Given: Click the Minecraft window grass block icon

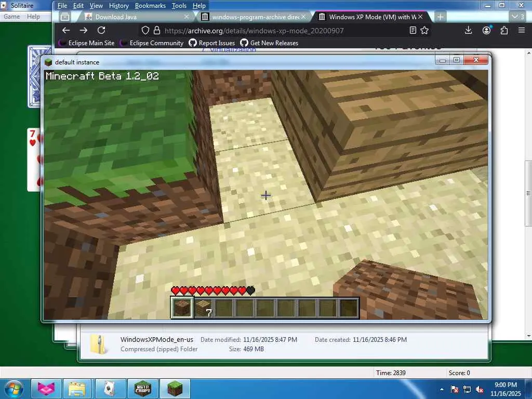Looking at the screenshot, I should (x=49, y=62).
